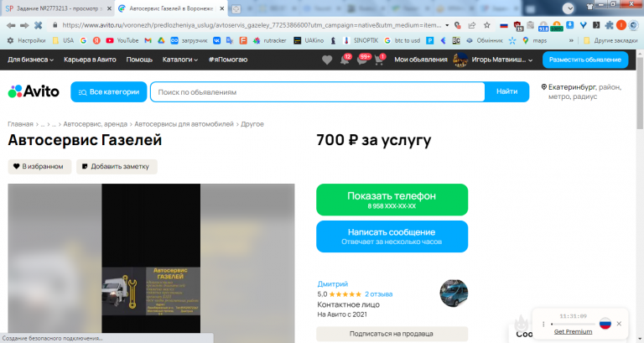Click the Другое breadcrumb

point(252,124)
